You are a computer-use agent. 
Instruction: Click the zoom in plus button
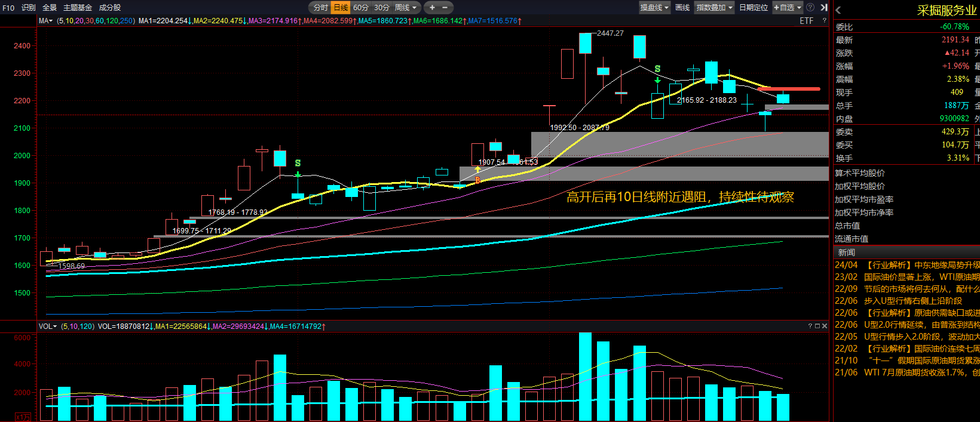[432, 8]
